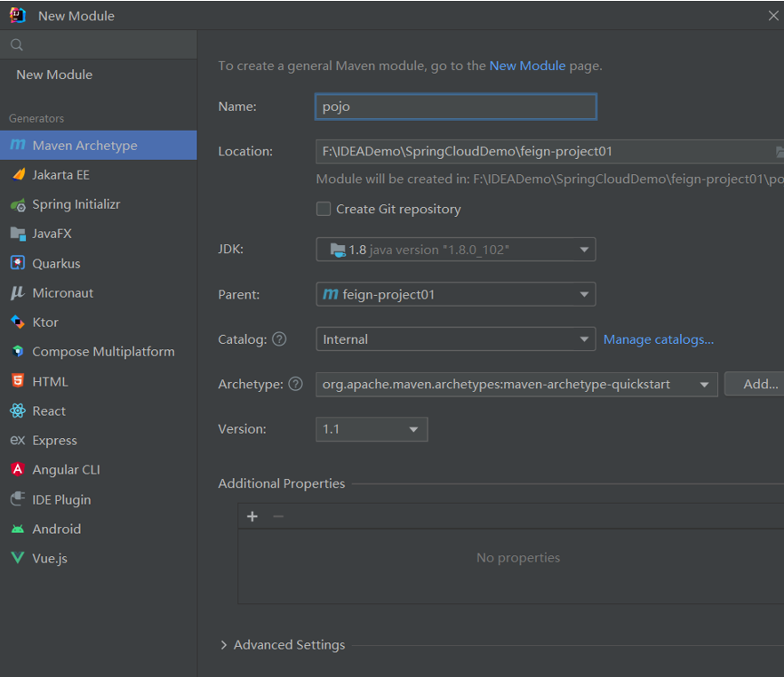Pick the Vue.js generator icon
This screenshot has height=677, width=784.
[x=18, y=558]
